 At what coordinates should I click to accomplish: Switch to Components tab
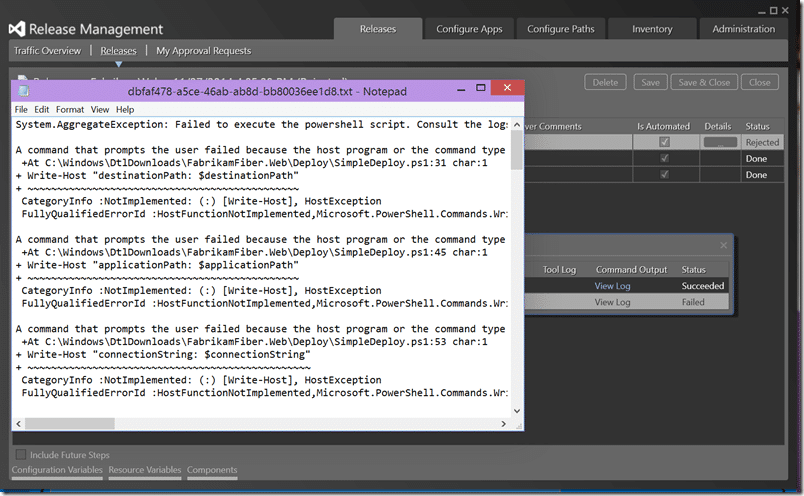[x=212, y=470]
